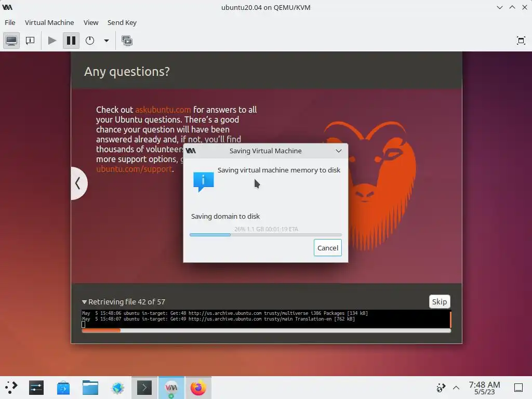Open virtual hardware details view
This screenshot has width=532, height=399.
click(30, 41)
